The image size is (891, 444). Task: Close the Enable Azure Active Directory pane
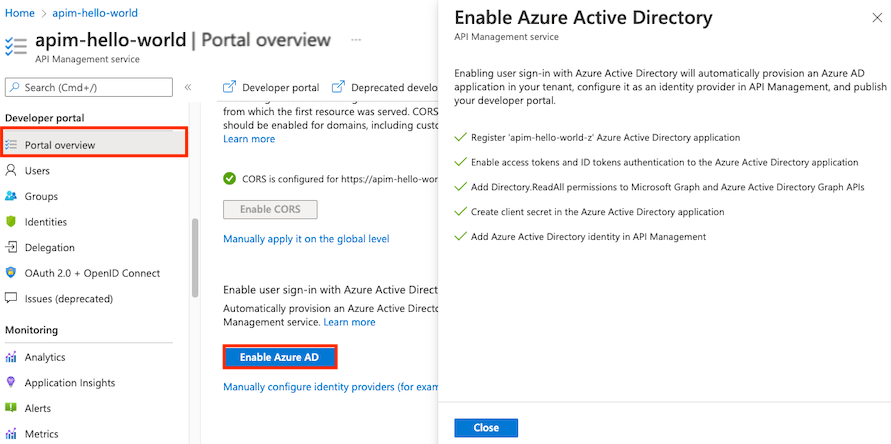(x=486, y=428)
